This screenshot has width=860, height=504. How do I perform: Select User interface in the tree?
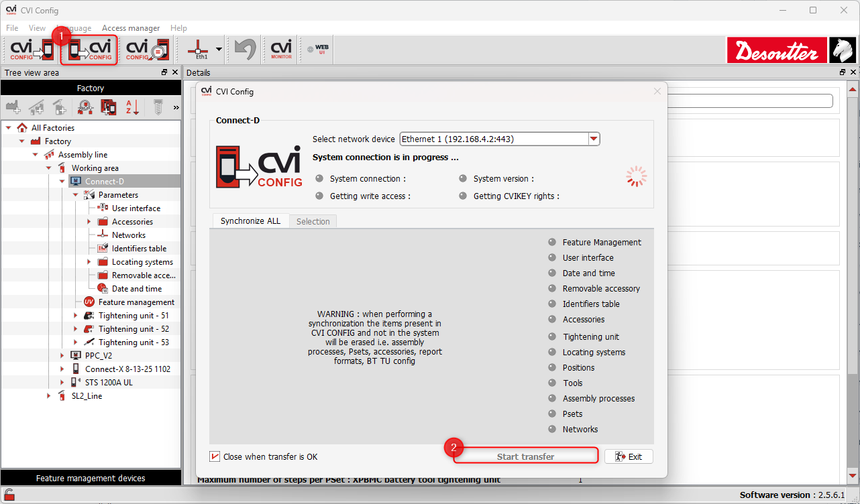pos(136,208)
